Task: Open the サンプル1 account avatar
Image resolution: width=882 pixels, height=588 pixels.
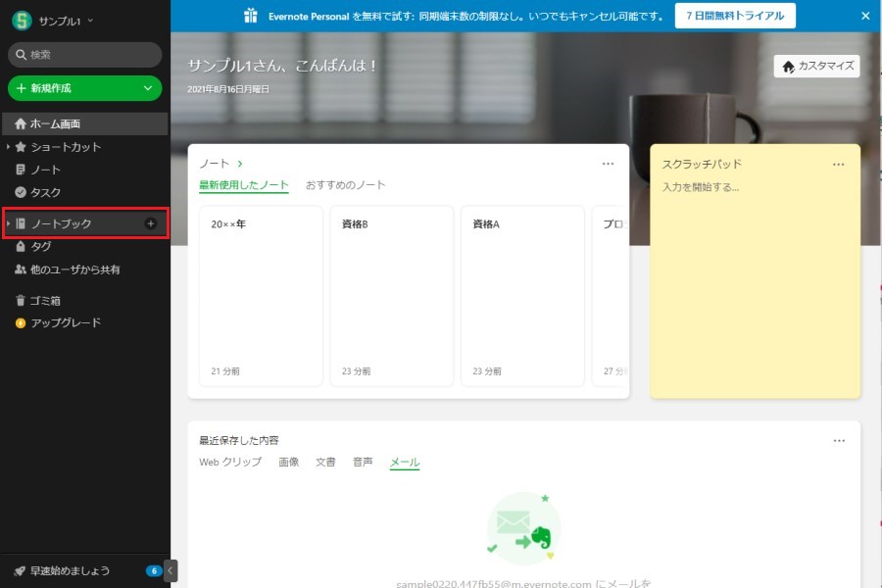Action: tap(22, 21)
